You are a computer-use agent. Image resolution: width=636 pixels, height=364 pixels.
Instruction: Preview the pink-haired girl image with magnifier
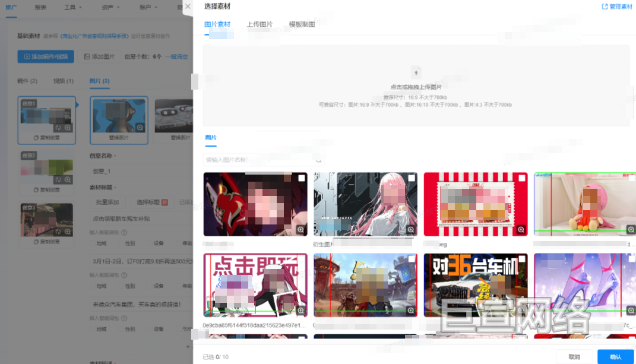pos(411,230)
